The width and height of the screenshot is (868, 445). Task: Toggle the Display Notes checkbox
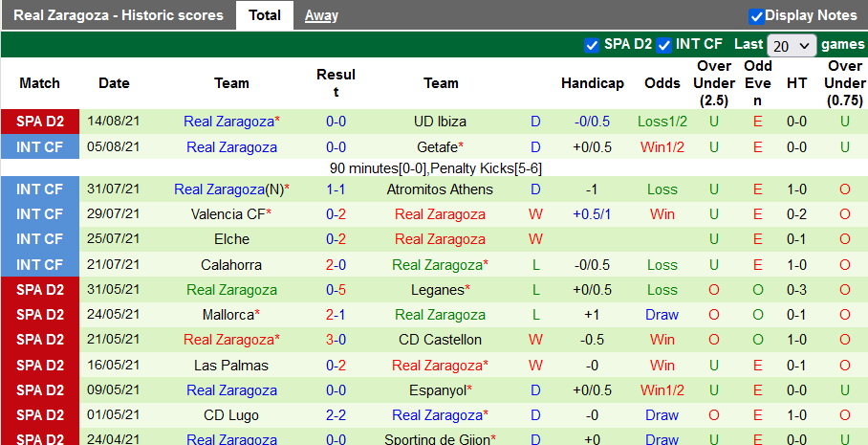click(x=756, y=16)
